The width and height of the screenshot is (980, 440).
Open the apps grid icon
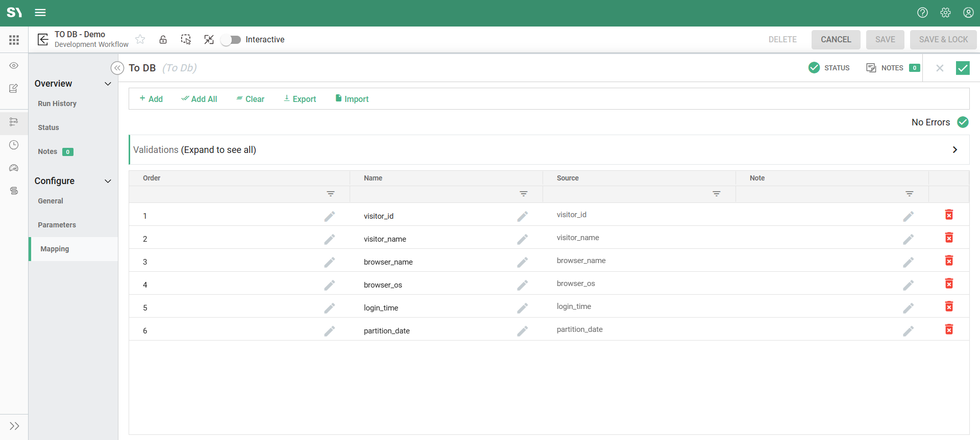coord(14,40)
